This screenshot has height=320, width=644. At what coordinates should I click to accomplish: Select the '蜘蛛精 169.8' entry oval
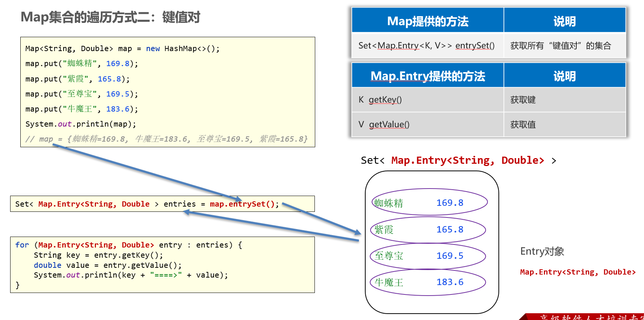point(430,202)
